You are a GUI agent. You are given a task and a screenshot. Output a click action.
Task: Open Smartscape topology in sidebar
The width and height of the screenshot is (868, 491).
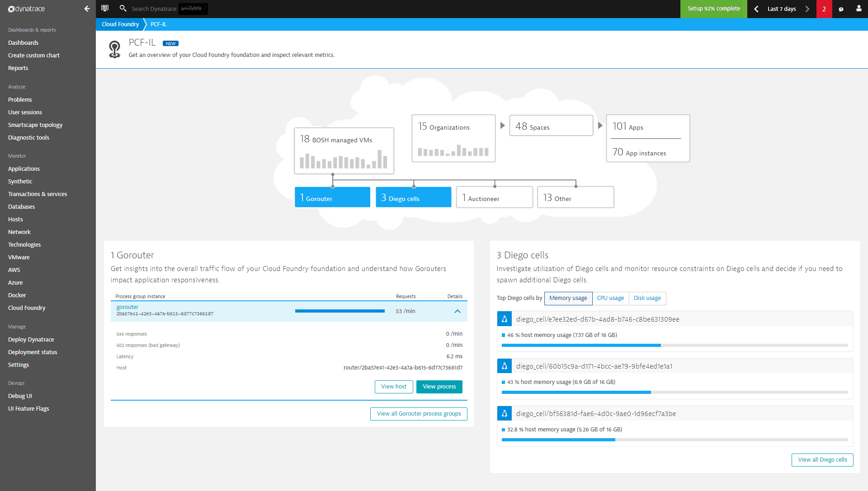coord(35,125)
